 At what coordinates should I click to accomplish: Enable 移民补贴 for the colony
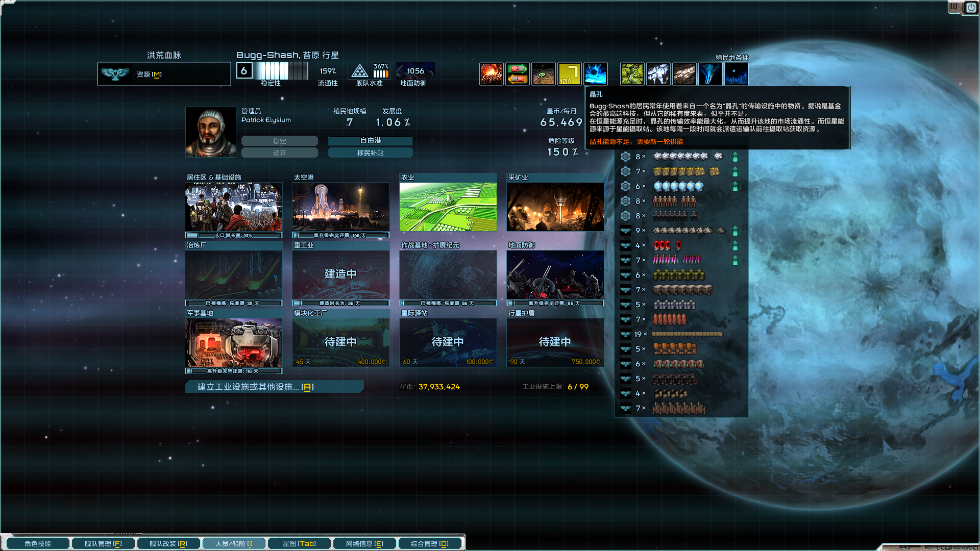click(371, 153)
